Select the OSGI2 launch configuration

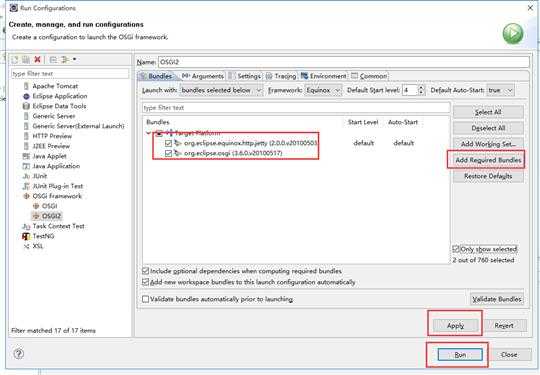(47, 216)
